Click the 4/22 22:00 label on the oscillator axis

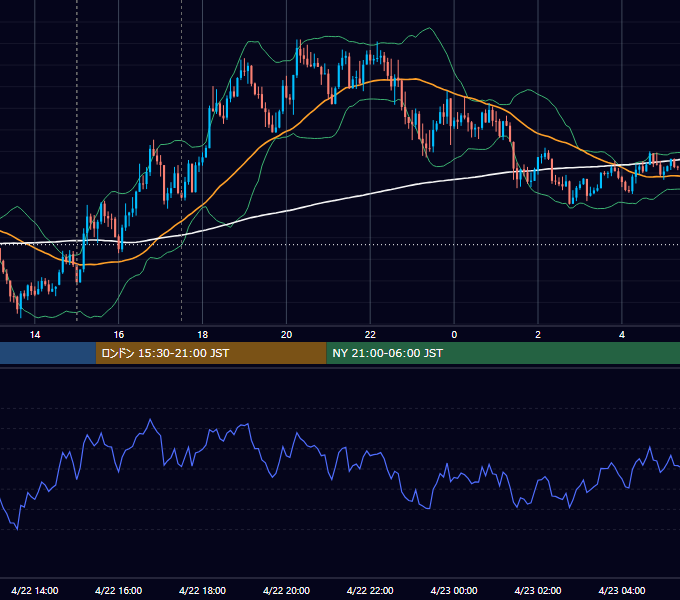(x=370, y=590)
